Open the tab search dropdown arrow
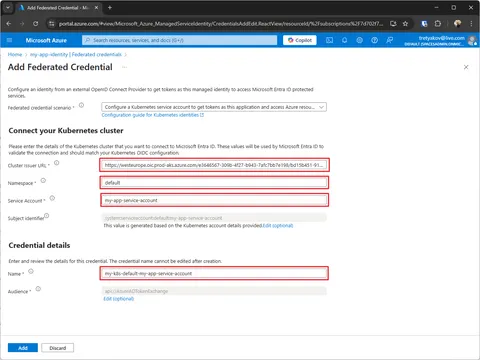The height and width of the screenshot is (360, 480). pyautogui.click(x=8, y=7)
